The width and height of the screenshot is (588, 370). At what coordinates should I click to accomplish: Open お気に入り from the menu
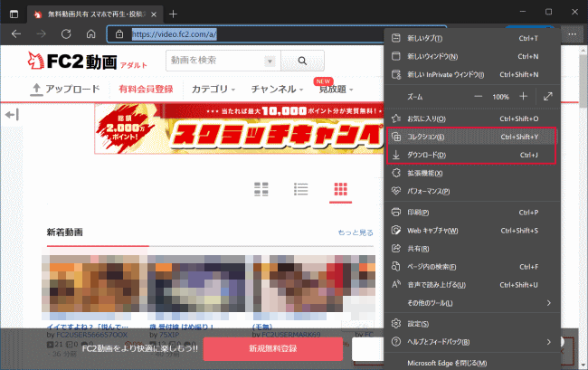tap(472, 119)
